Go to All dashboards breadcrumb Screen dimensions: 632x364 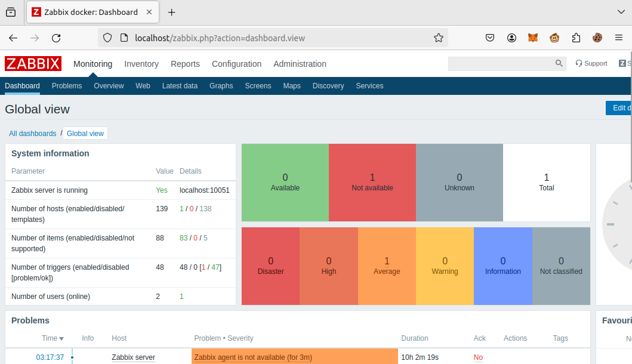click(33, 134)
